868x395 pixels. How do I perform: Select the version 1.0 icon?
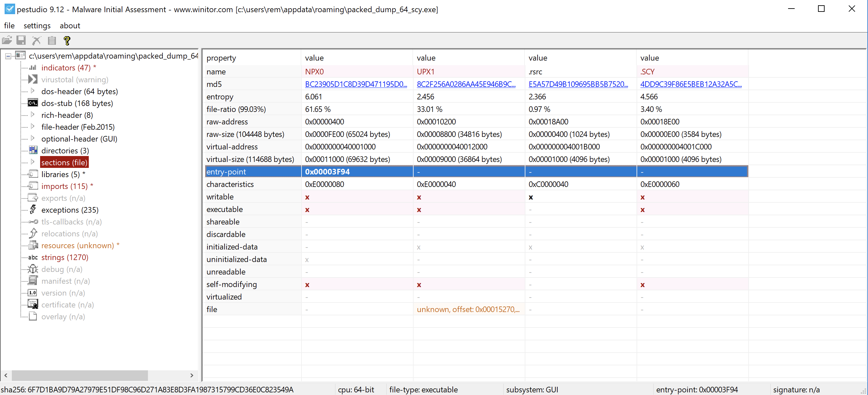pyautogui.click(x=32, y=292)
